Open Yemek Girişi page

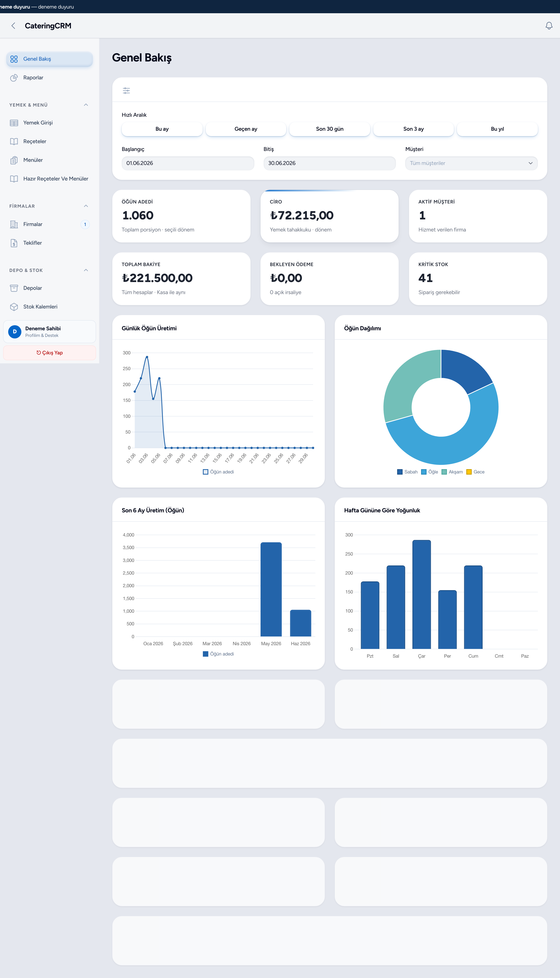point(50,123)
